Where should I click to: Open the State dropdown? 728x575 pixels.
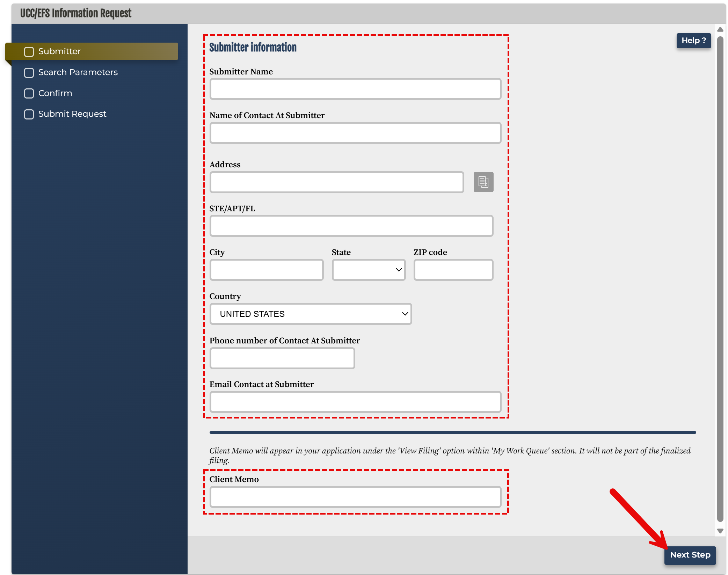[369, 270]
